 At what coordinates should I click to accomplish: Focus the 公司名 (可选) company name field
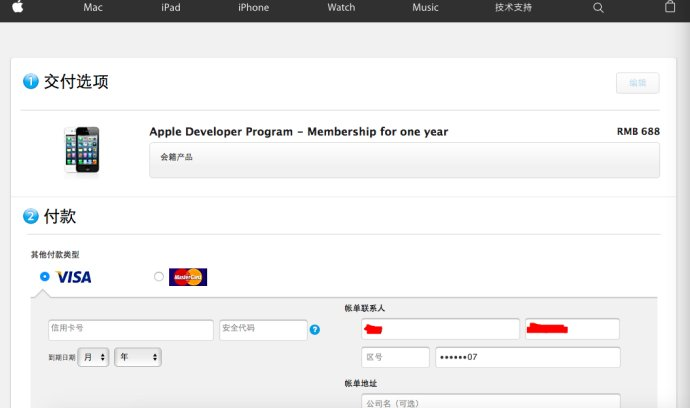point(491,401)
